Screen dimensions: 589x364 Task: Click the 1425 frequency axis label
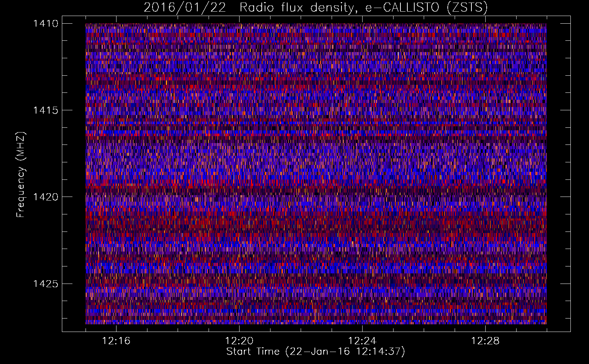(46, 284)
